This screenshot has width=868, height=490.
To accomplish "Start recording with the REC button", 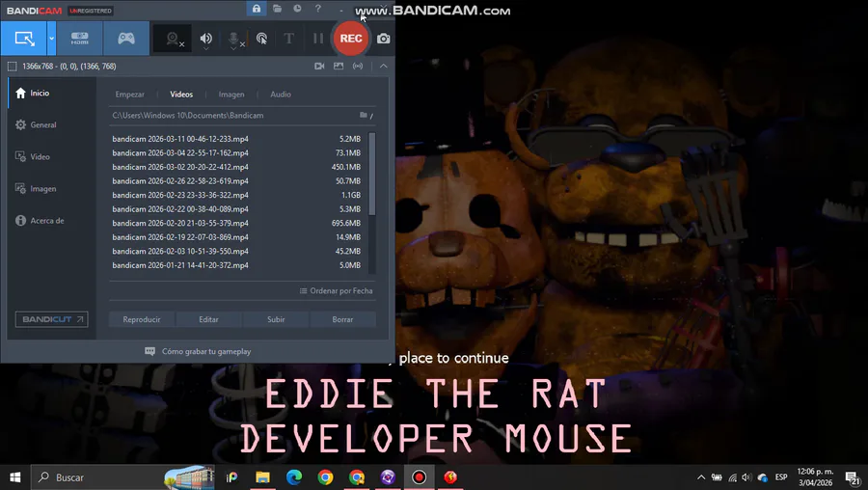I will point(351,39).
